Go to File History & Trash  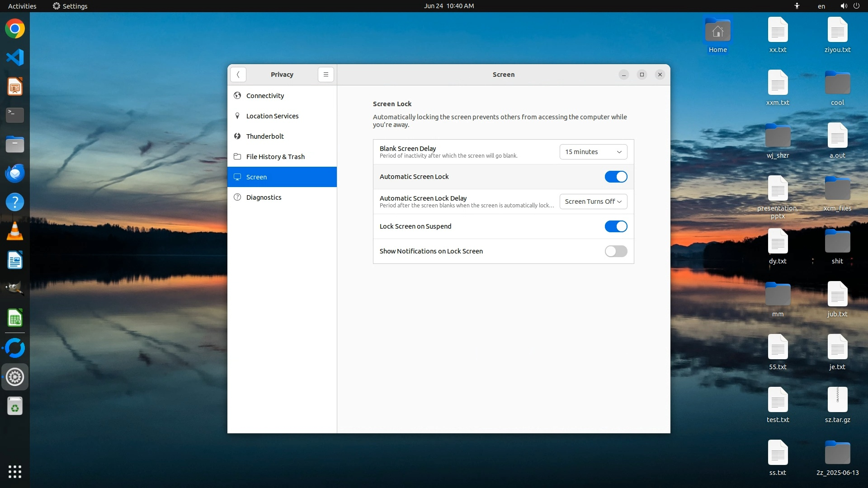275,157
